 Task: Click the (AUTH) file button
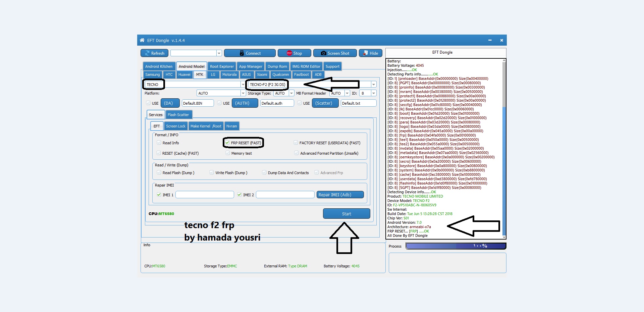point(245,103)
